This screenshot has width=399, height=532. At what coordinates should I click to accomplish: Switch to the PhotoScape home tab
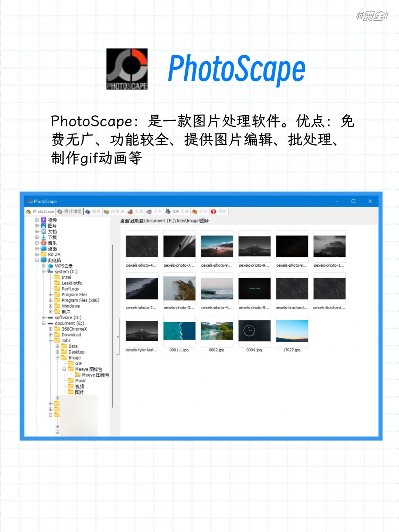click(x=41, y=211)
